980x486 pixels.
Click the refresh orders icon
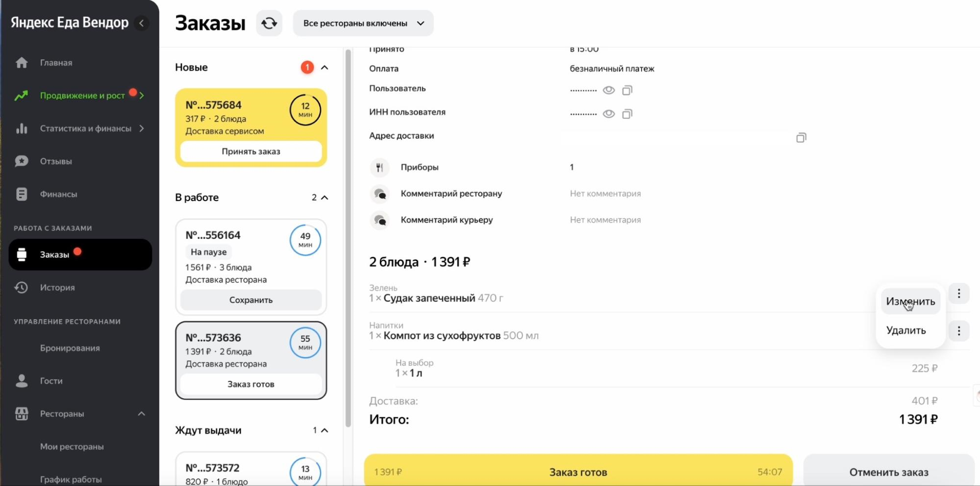269,23
